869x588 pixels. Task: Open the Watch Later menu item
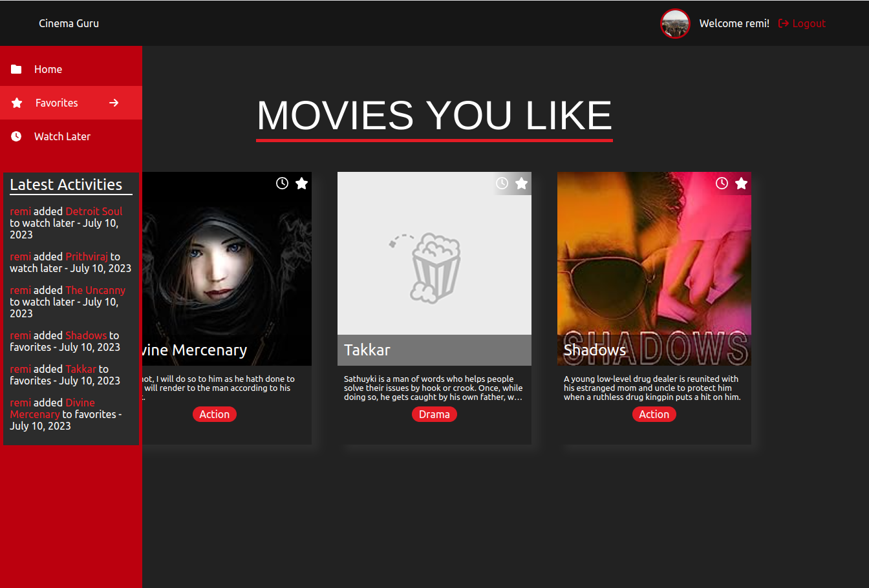click(62, 136)
